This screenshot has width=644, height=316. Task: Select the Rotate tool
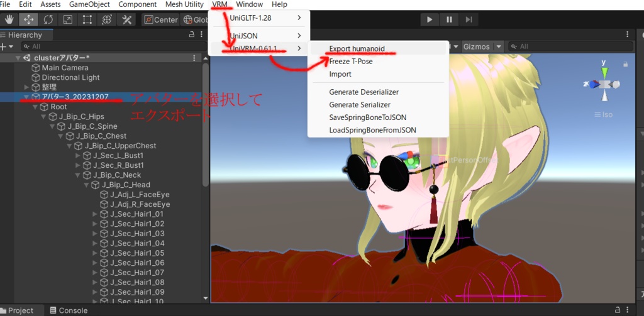point(48,19)
